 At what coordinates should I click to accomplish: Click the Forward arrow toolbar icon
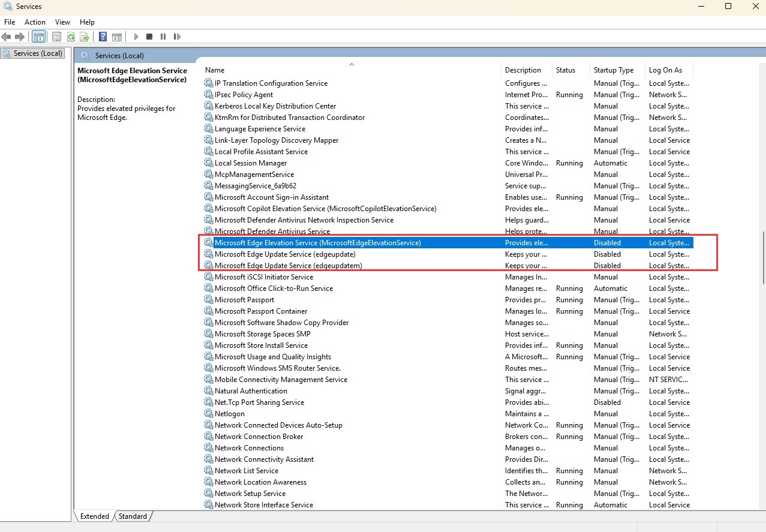coord(20,37)
